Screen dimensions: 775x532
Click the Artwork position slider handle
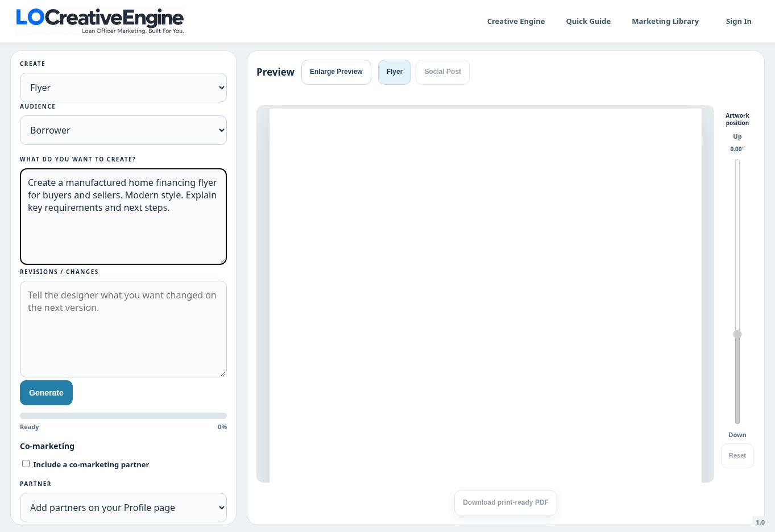(737, 334)
